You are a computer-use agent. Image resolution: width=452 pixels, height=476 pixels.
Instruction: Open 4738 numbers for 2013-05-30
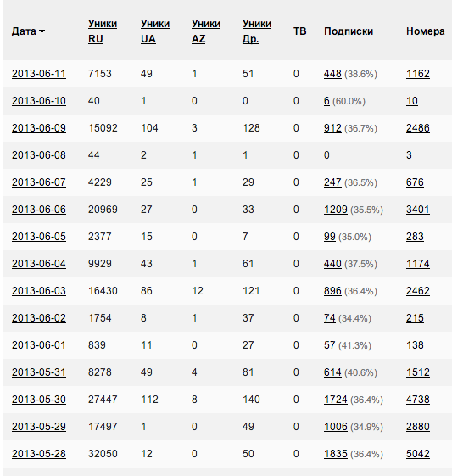(x=418, y=400)
